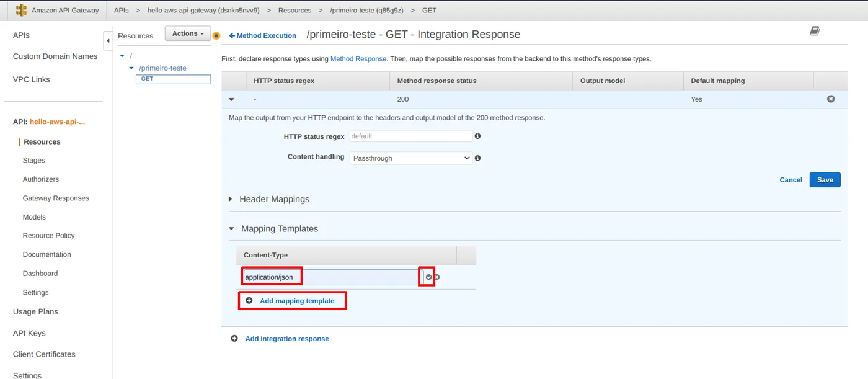Focus the HTTP status regex field
Image resolution: width=868 pixels, height=379 pixels.
[411, 136]
